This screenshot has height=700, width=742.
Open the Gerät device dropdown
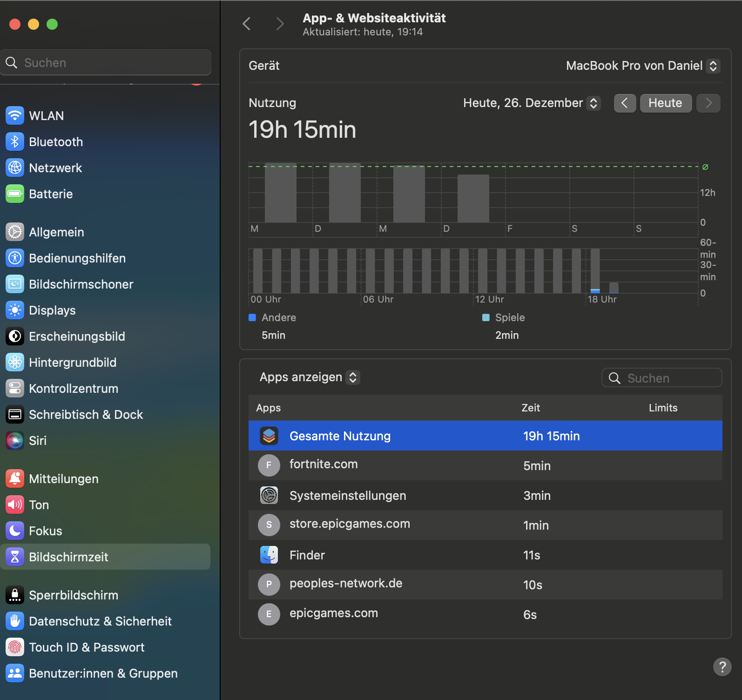click(642, 66)
